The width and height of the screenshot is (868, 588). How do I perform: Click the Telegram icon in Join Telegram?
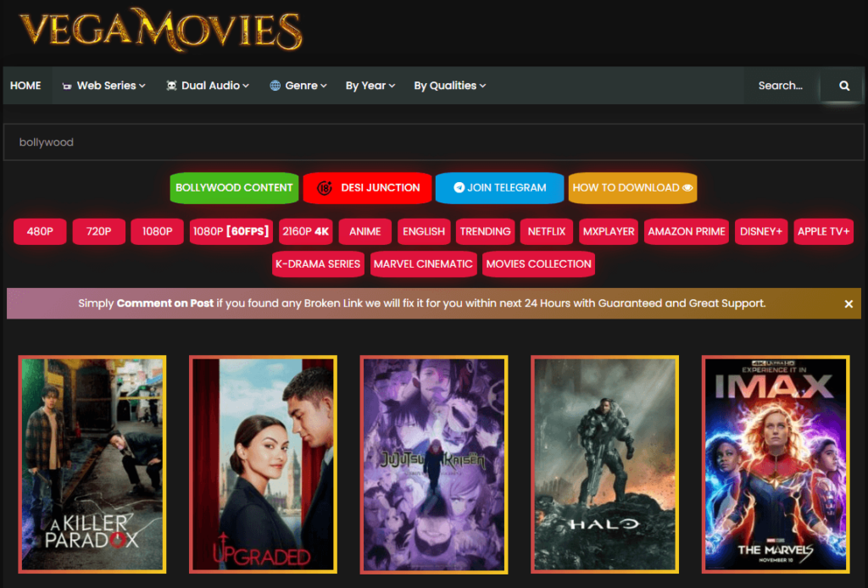[x=459, y=187]
